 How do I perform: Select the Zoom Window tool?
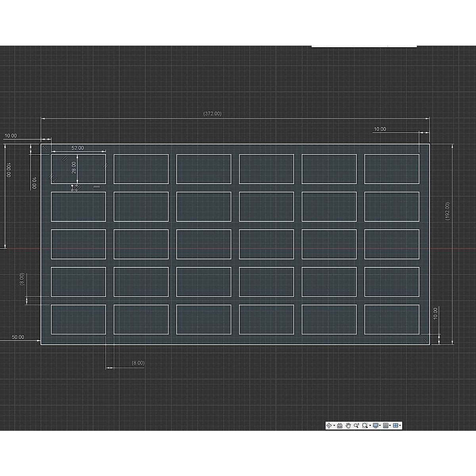pos(365,425)
